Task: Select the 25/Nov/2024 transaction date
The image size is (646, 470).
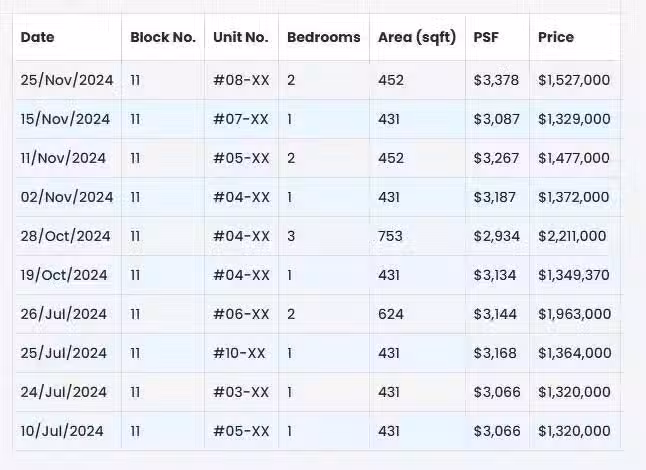Action: [67, 80]
